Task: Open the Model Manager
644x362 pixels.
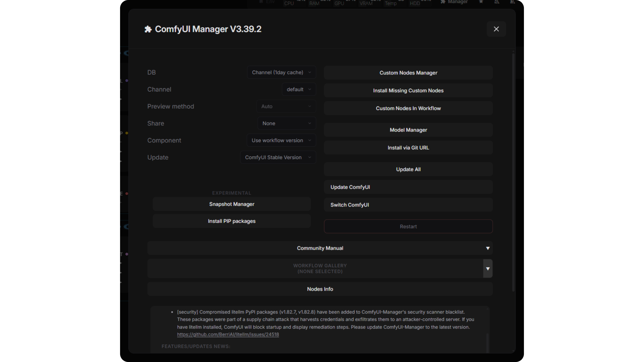Action: [x=408, y=130]
